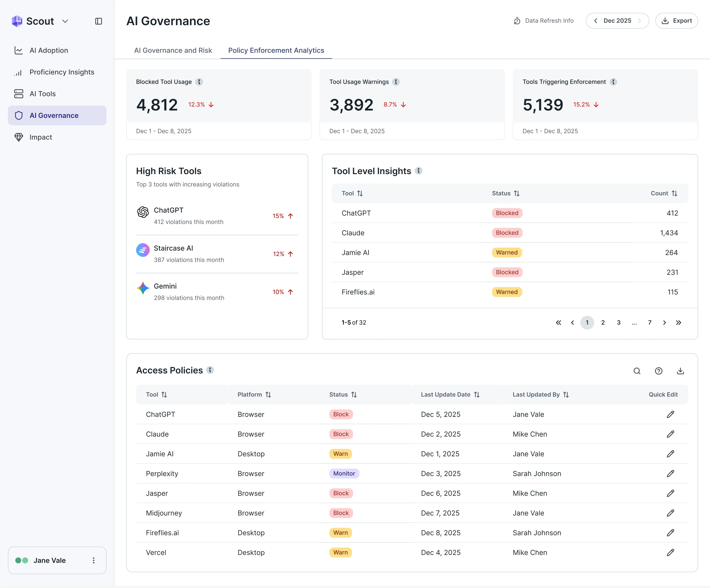
Task: Show info for Tool Level Insights
Action: [x=419, y=171]
